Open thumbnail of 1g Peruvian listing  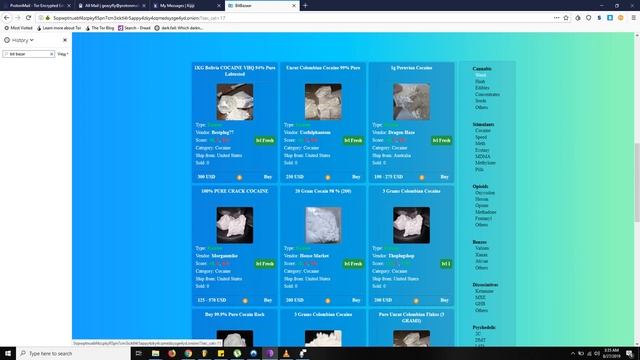[411, 102]
